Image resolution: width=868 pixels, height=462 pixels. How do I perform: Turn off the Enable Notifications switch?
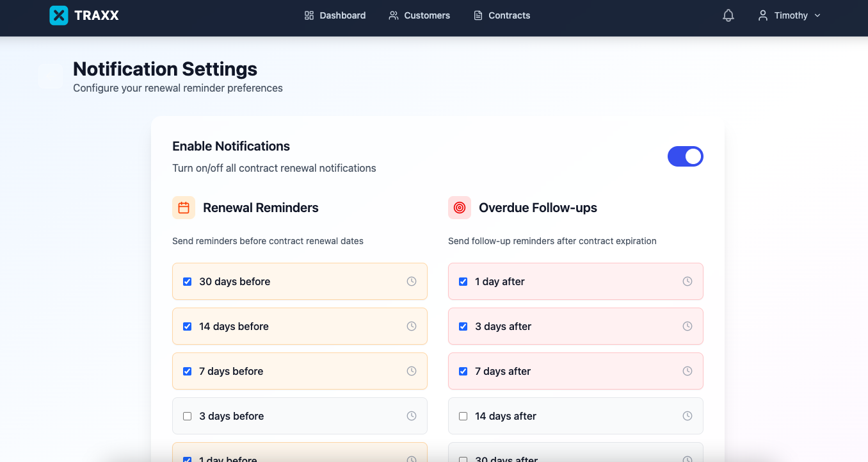click(686, 156)
